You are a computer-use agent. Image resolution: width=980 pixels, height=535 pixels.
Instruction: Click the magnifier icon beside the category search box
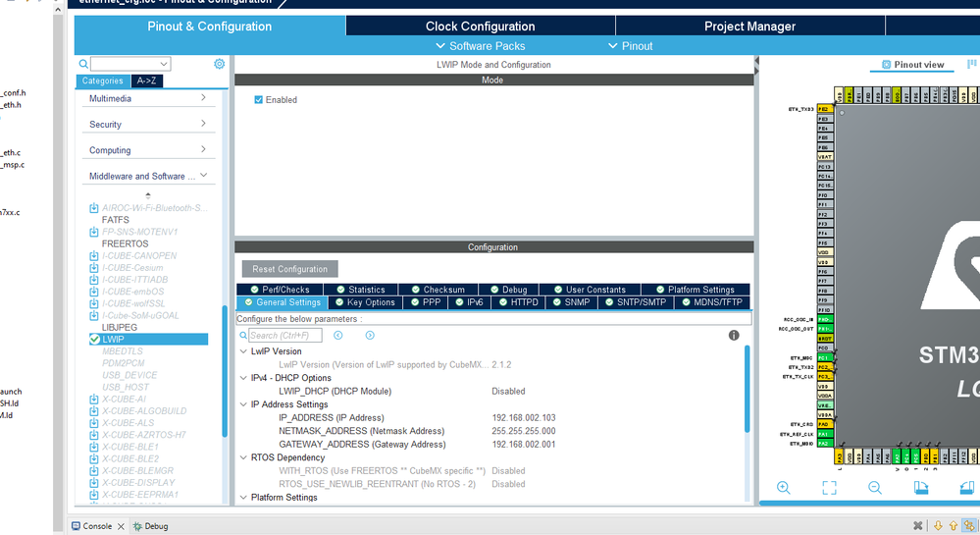pos(83,64)
